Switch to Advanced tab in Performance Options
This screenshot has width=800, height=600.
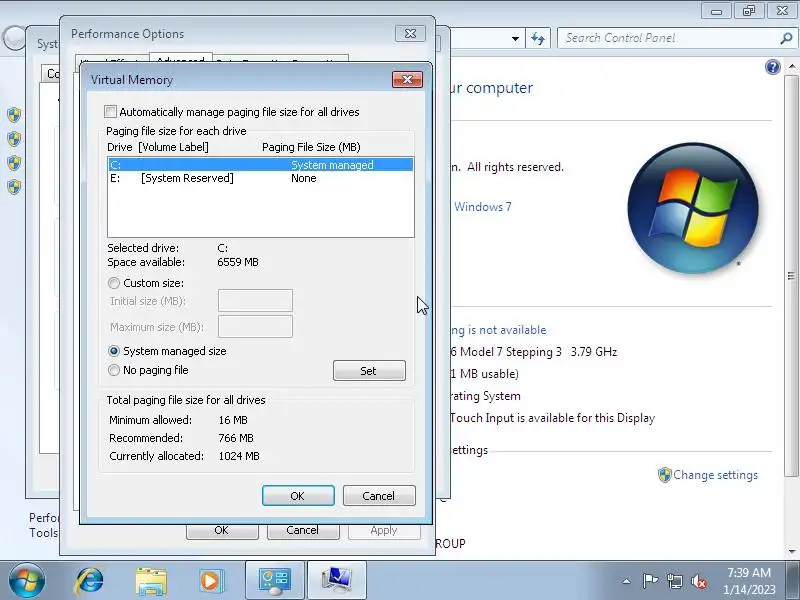(181, 59)
